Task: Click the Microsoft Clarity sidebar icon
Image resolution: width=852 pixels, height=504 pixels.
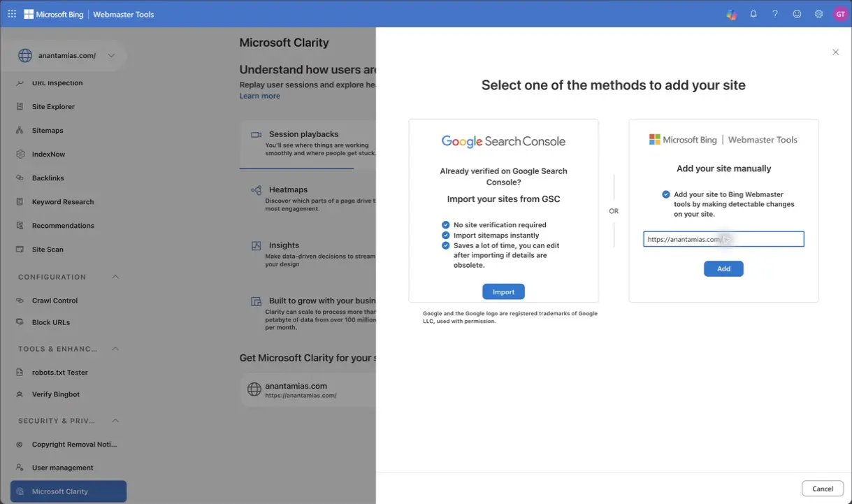Action: click(x=20, y=491)
